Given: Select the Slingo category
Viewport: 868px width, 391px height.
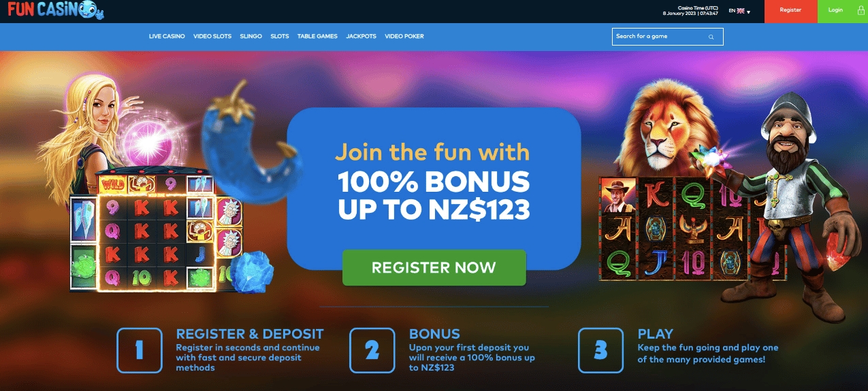Looking at the screenshot, I should (251, 36).
